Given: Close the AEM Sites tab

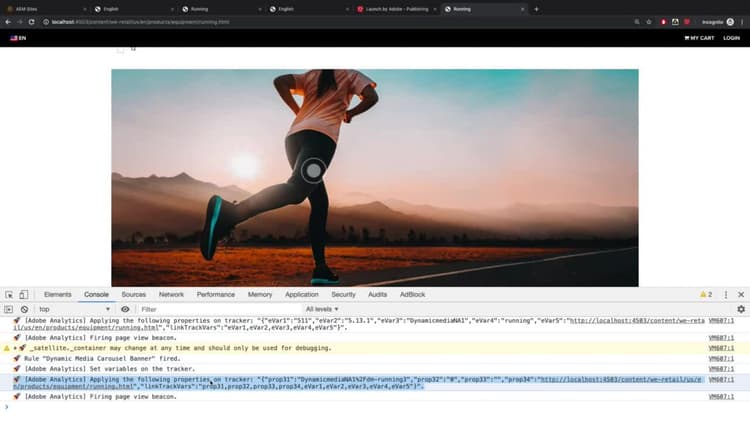Looking at the screenshot, I should tap(85, 9).
